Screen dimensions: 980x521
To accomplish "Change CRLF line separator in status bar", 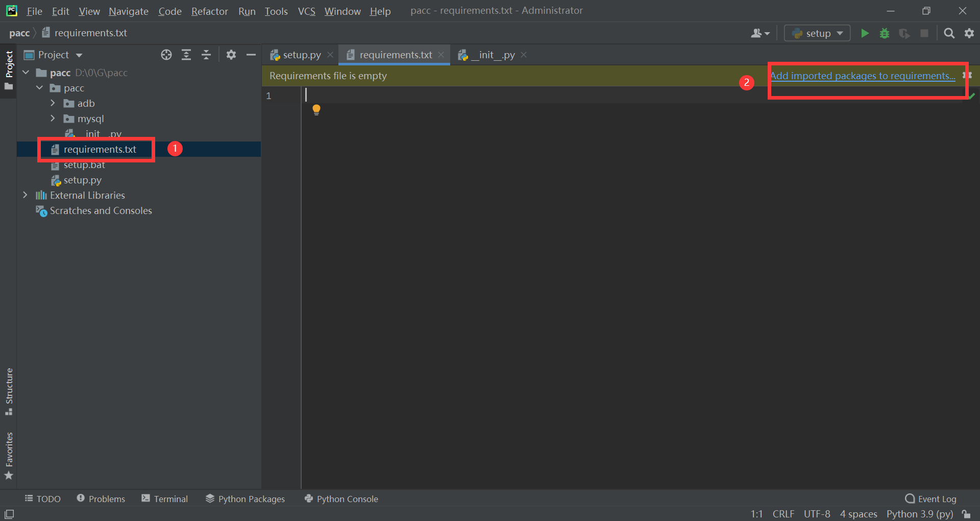I will (x=783, y=514).
